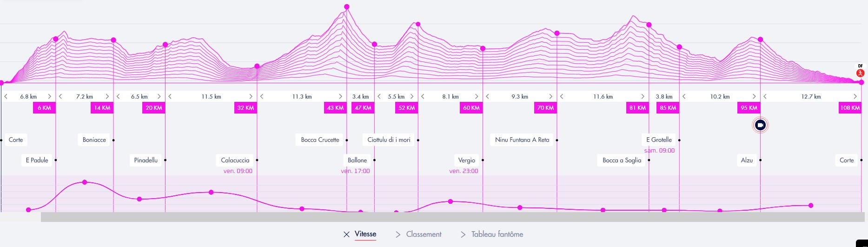Click the video camera icon above Alzu

pyautogui.click(x=760, y=125)
